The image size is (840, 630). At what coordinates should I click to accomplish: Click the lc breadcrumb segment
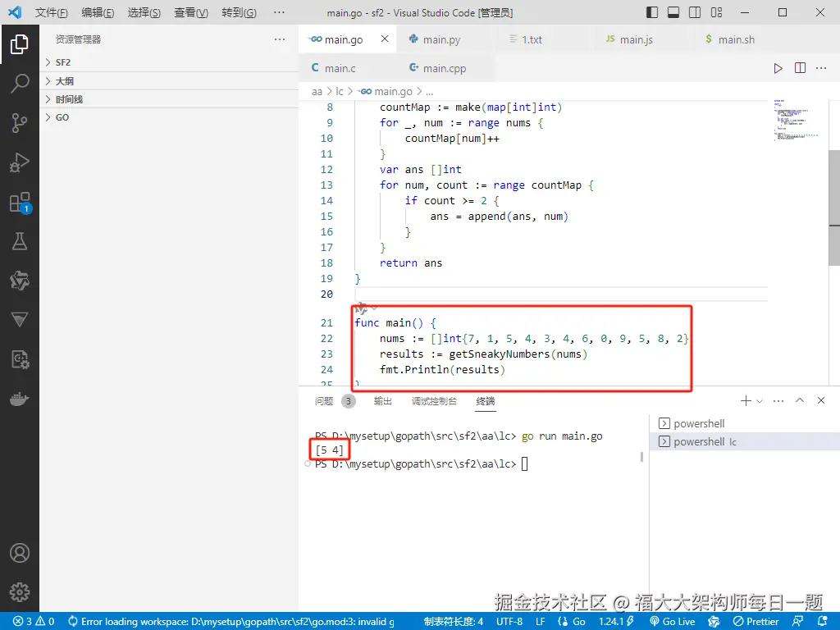point(339,92)
